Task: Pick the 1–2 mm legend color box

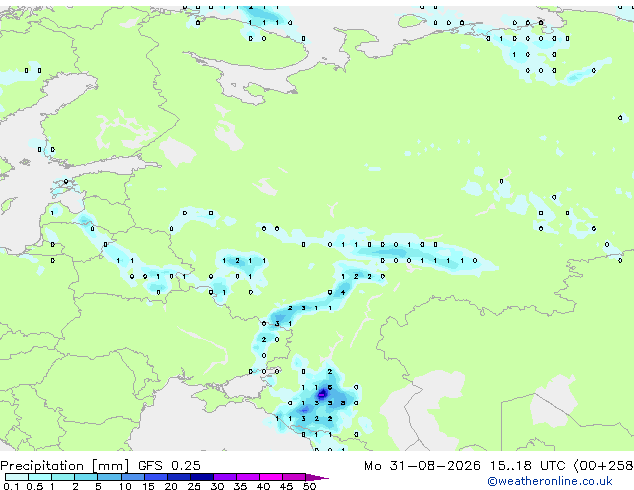Action: click(x=63, y=477)
